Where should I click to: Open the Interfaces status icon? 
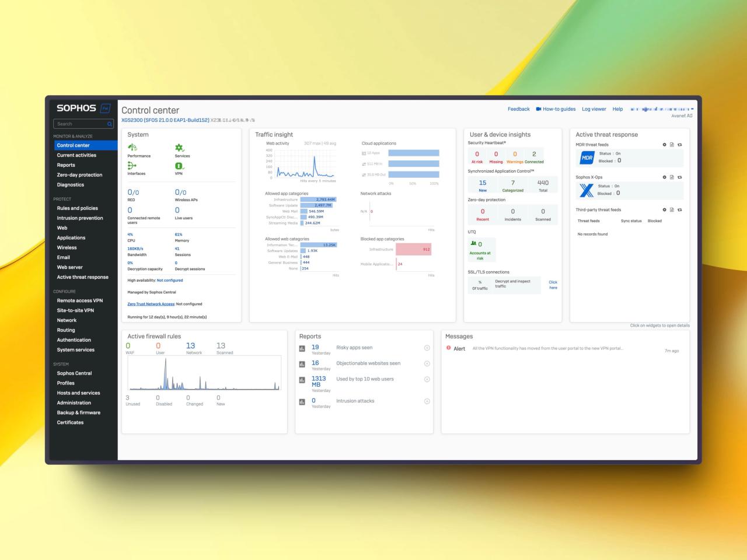click(132, 166)
